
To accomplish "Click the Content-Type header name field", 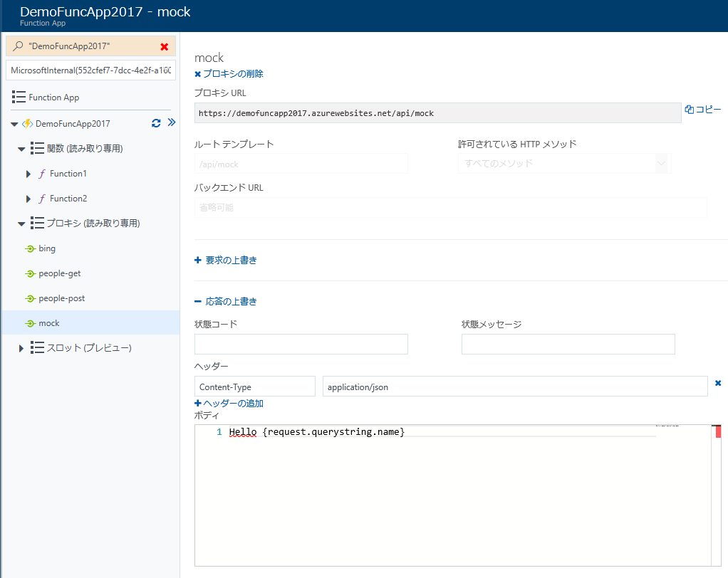I will (x=254, y=387).
